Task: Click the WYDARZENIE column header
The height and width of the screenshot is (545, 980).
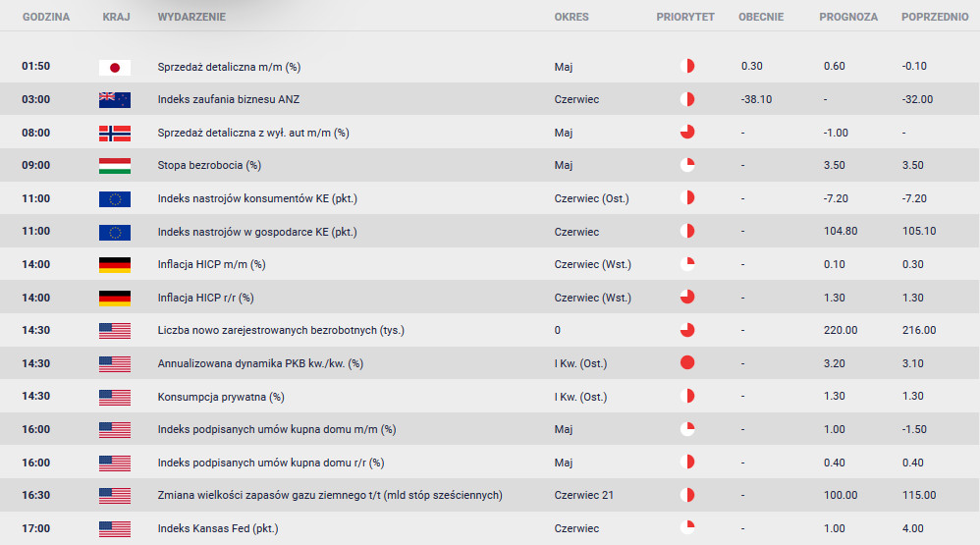Action: (191, 17)
